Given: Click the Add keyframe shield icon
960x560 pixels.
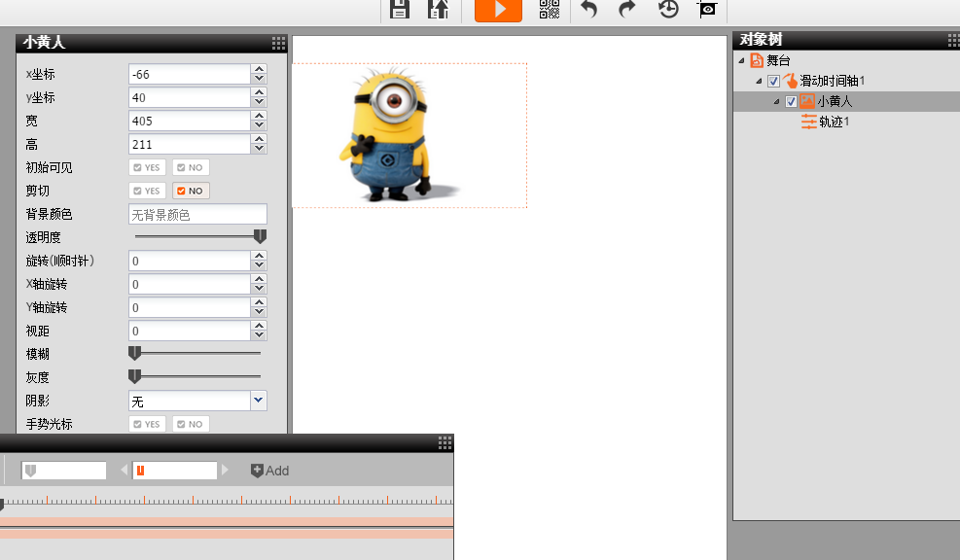Looking at the screenshot, I should [257, 471].
